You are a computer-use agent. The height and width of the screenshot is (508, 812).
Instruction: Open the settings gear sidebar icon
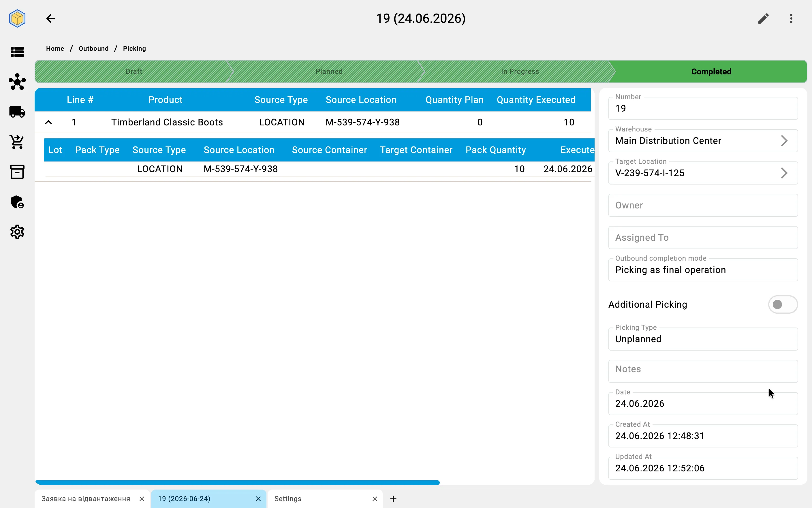coord(17,232)
